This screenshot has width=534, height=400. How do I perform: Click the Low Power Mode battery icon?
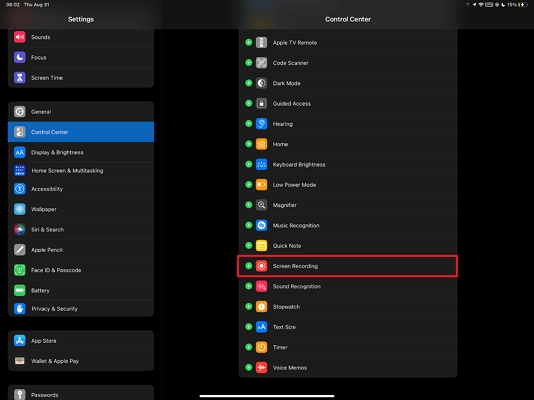point(261,185)
